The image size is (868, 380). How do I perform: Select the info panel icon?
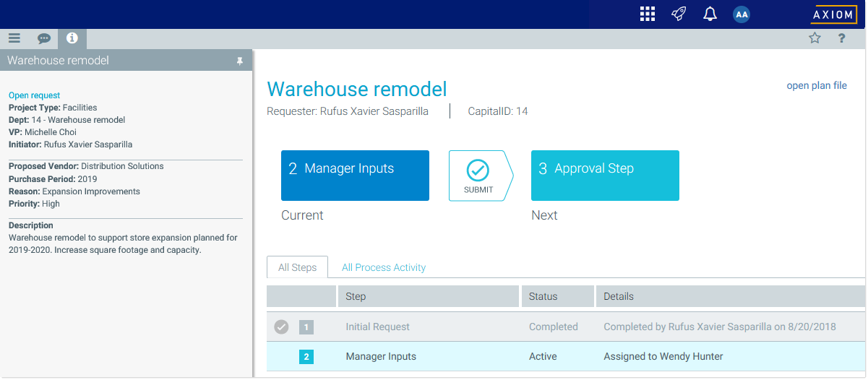pos(72,39)
